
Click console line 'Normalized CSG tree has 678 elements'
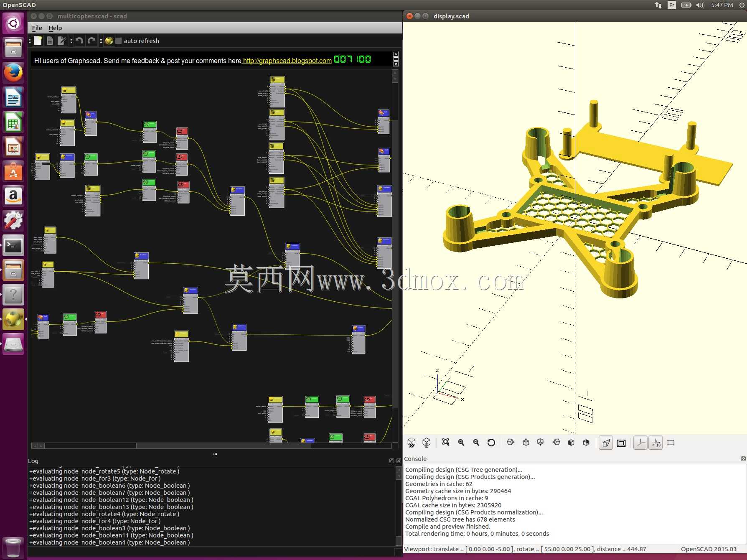click(x=460, y=519)
